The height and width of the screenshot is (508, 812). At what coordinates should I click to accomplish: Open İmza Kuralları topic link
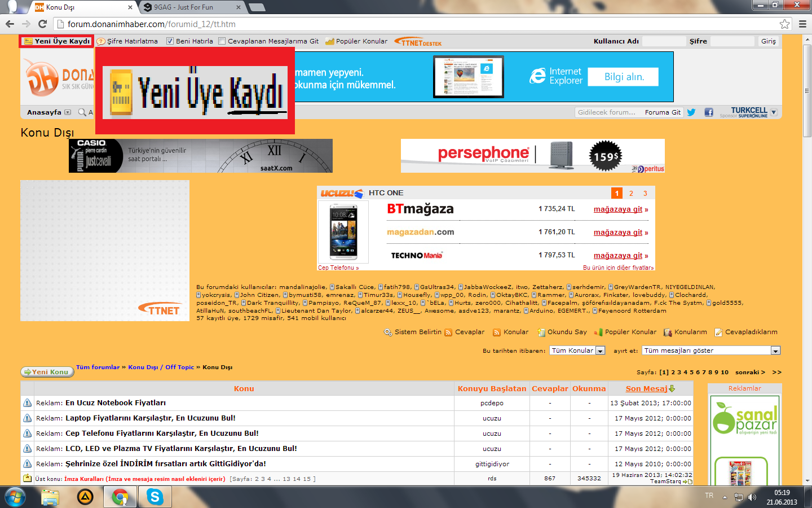pos(144,479)
